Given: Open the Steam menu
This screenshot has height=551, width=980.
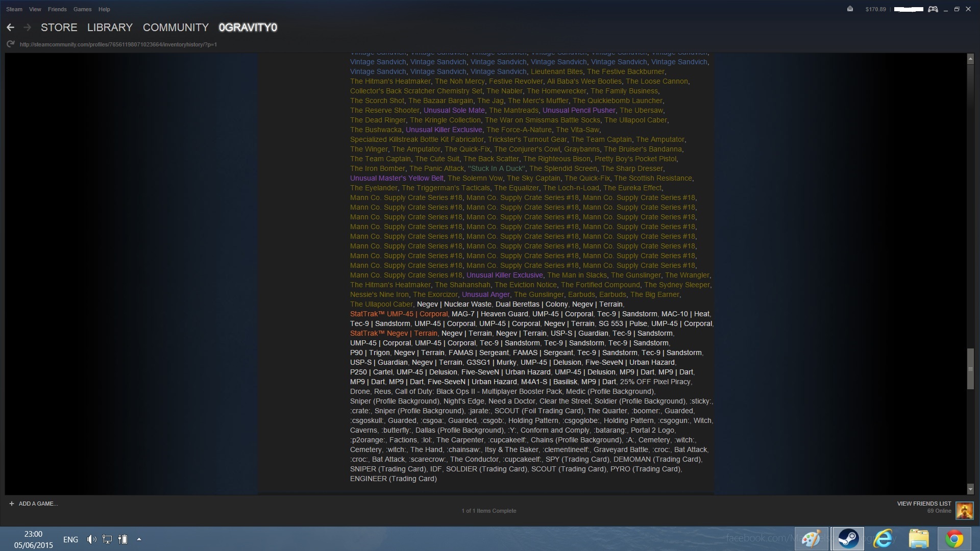Looking at the screenshot, I should click(x=14, y=9).
